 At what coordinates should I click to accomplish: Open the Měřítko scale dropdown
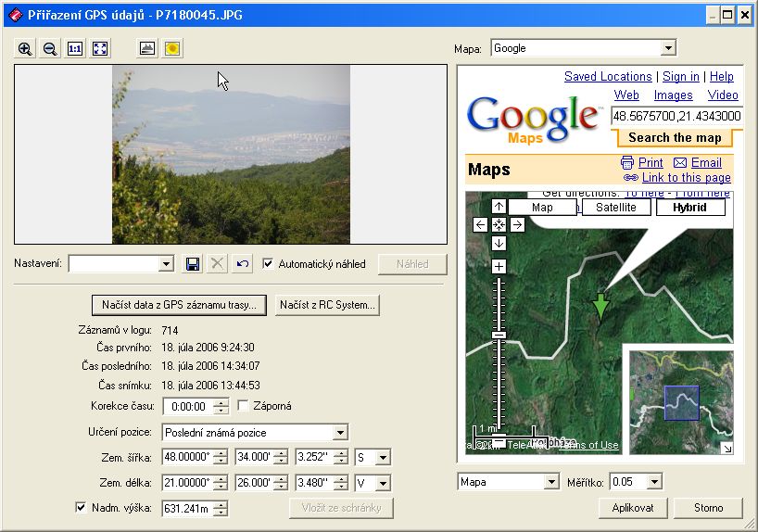pos(655,482)
